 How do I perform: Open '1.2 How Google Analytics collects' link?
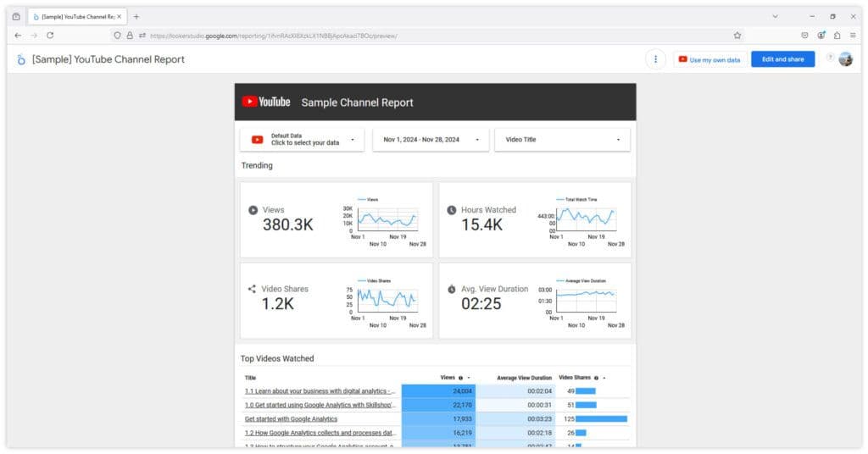click(x=319, y=433)
